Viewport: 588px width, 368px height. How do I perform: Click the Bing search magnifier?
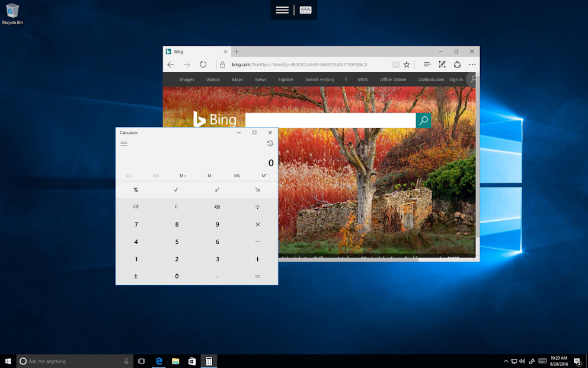click(x=423, y=120)
